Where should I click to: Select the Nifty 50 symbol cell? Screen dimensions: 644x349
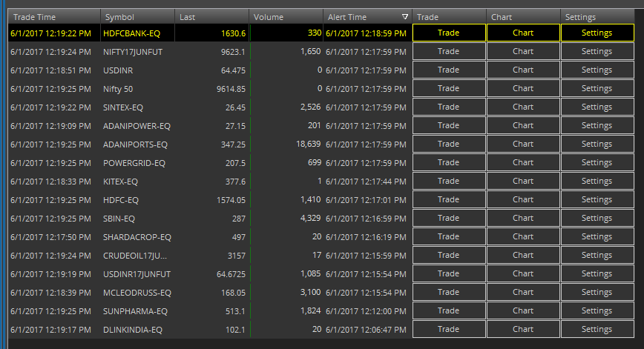(137, 89)
